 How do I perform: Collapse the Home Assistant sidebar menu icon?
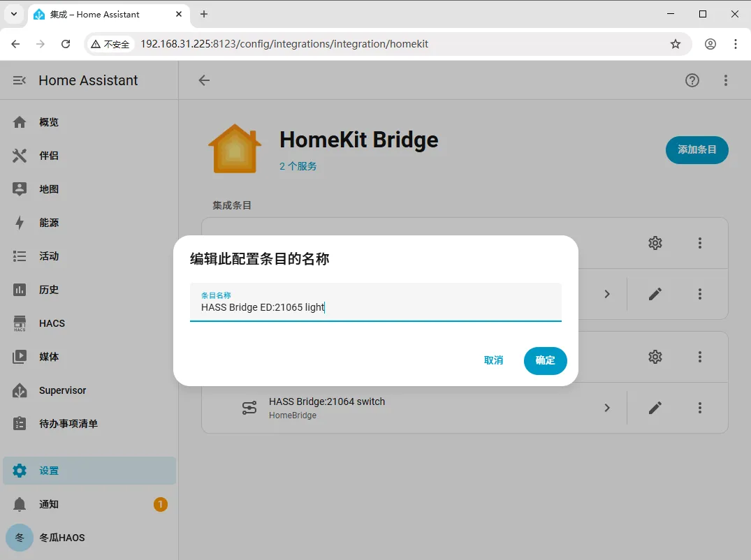[x=19, y=80]
